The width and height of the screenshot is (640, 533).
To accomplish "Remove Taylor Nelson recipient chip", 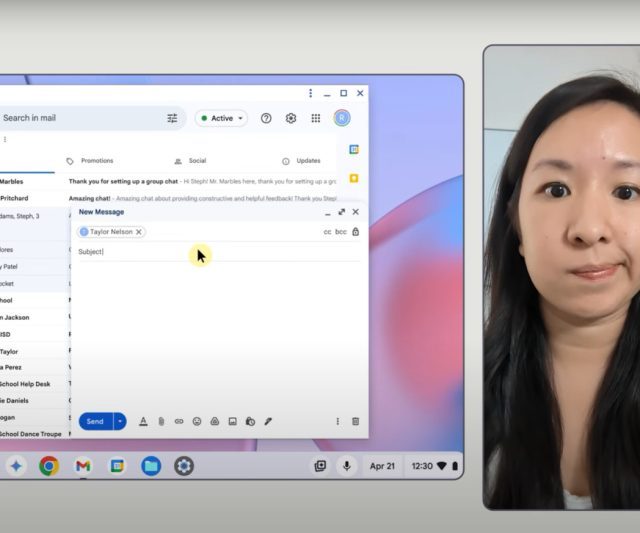I will point(139,232).
